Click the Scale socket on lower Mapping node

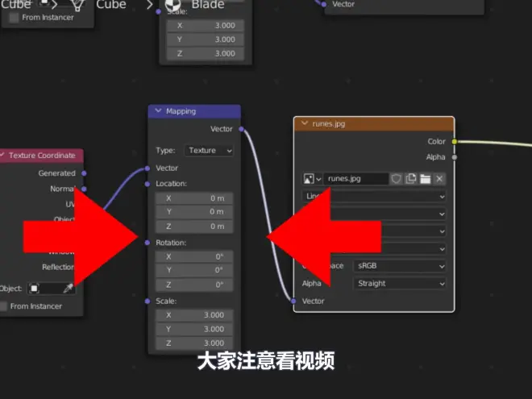pyautogui.click(x=148, y=301)
